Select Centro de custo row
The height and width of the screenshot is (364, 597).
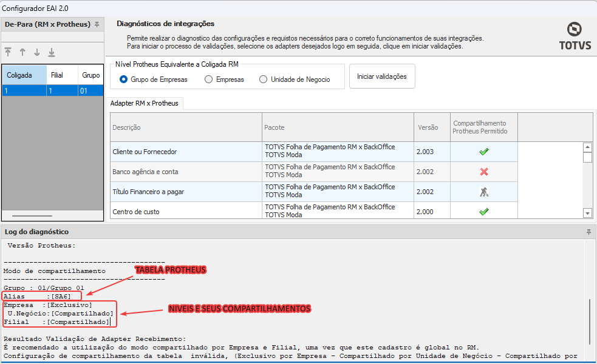click(314, 211)
